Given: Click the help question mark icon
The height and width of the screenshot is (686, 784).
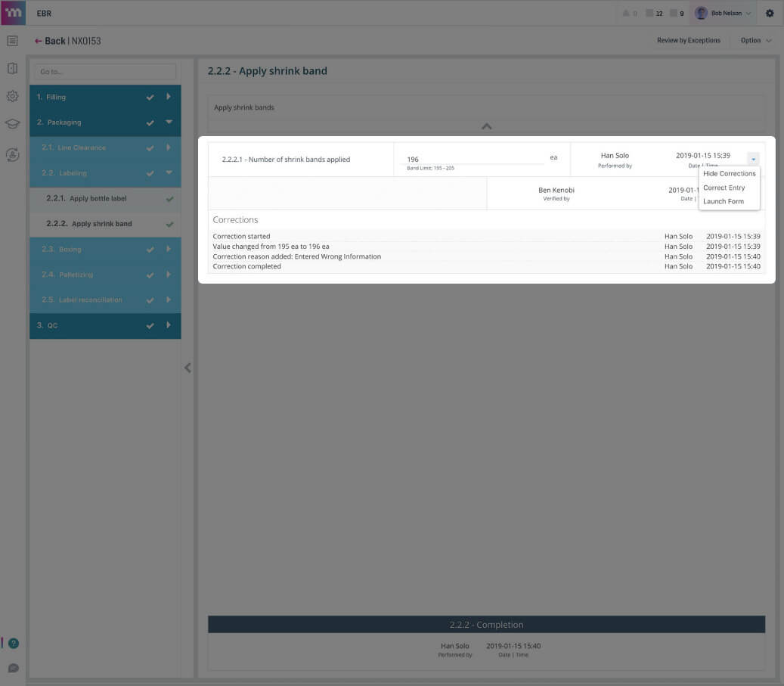Looking at the screenshot, I should tap(13, 644).
